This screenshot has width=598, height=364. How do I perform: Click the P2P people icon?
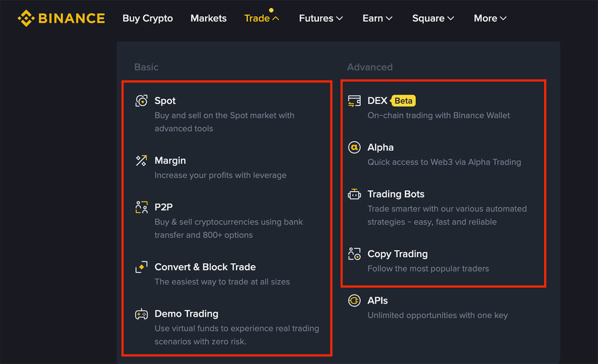click(x=141, y=207)
